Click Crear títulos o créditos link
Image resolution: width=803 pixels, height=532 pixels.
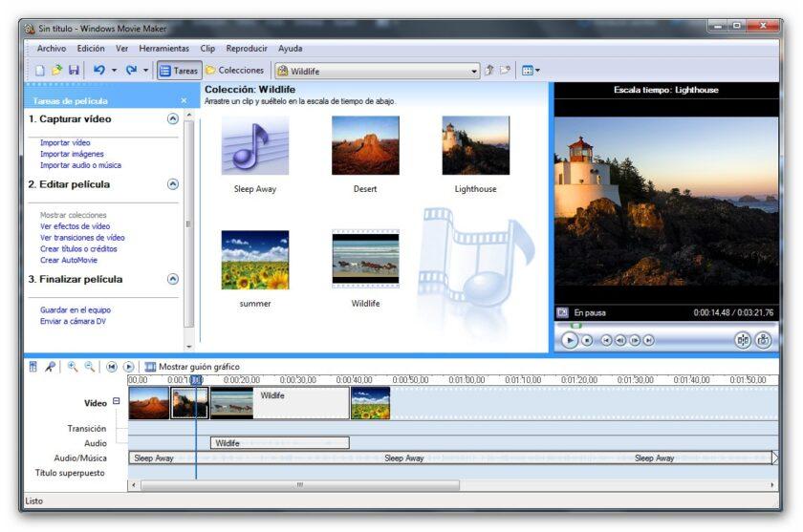78,248
